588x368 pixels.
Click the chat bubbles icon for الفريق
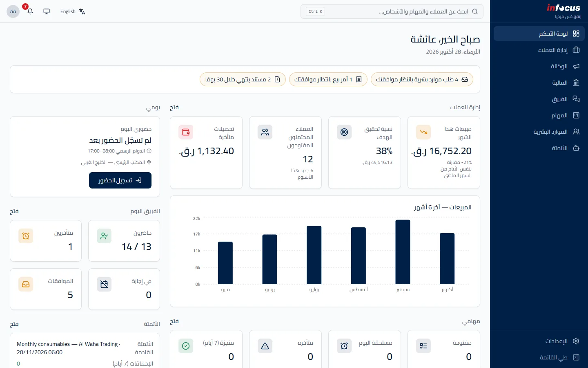tap(576, 99)
